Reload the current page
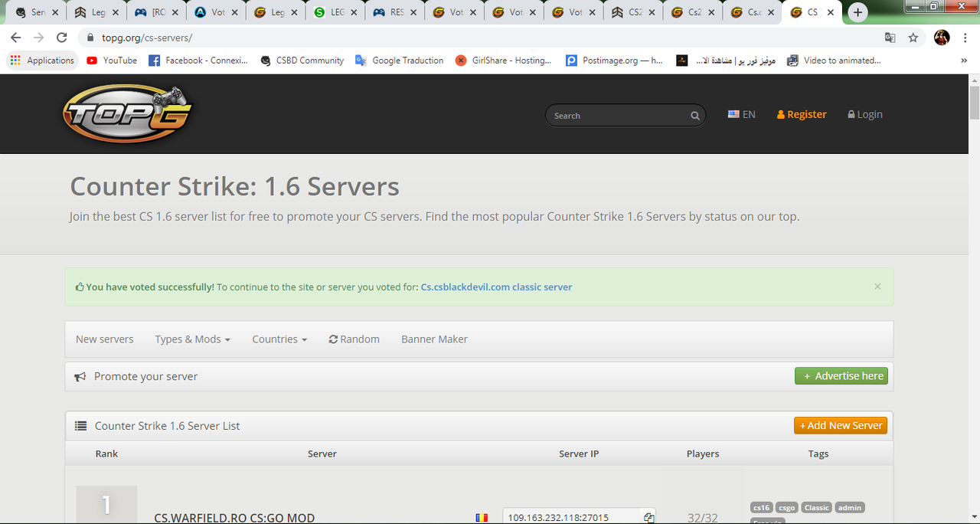The image size is (980, 524). tap(63, 38)
